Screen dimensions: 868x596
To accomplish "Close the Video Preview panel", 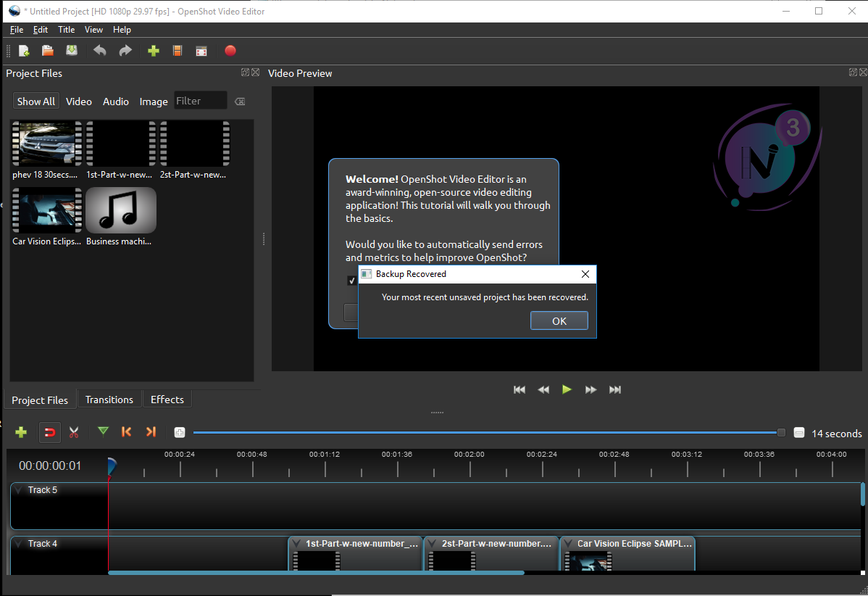I will point(863,73).
